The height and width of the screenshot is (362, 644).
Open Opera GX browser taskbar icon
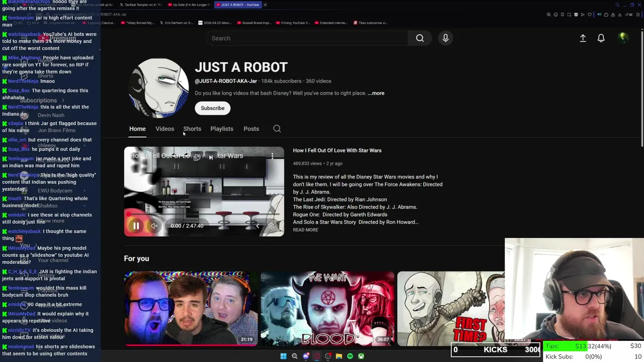317,356
